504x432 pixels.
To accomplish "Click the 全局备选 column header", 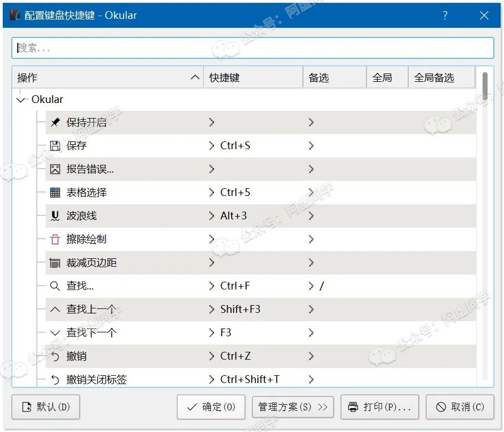I will click(x=441, y=77).
